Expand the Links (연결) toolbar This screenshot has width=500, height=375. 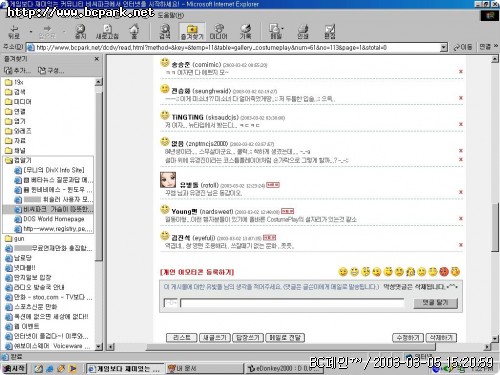pos(488,47)
